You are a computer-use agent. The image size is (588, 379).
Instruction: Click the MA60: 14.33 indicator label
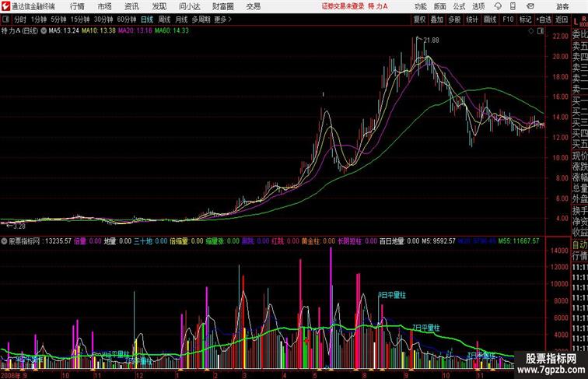point(172,31)
